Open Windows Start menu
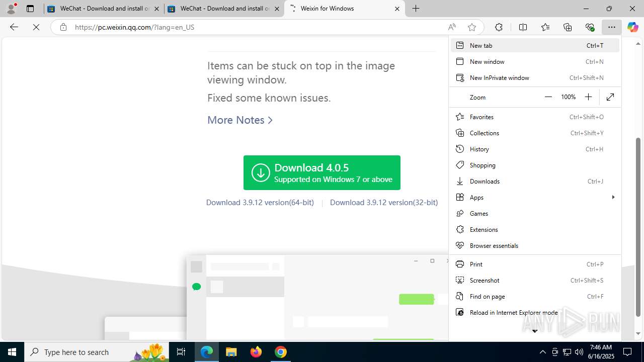Viewport: 644px width, 362px height. pyautogui.click(x=12, y=352)
